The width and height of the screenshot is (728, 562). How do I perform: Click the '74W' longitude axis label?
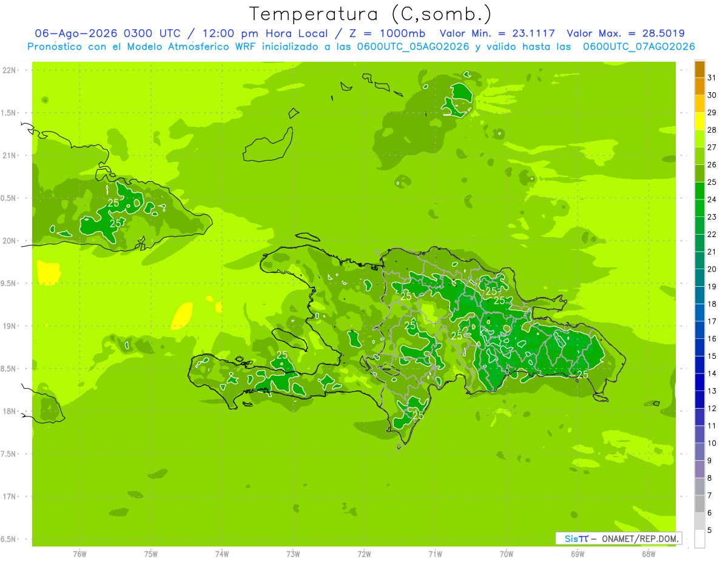point(222,554)
